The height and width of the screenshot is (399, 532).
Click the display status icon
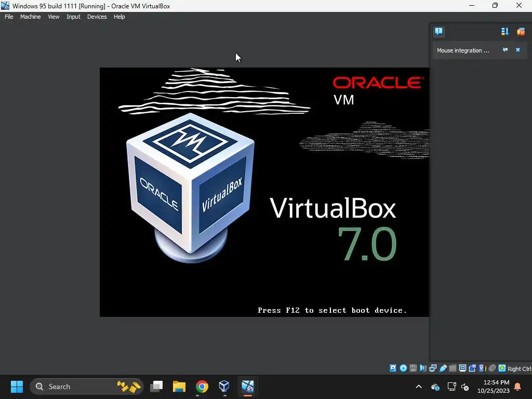[x=462, y=368]
